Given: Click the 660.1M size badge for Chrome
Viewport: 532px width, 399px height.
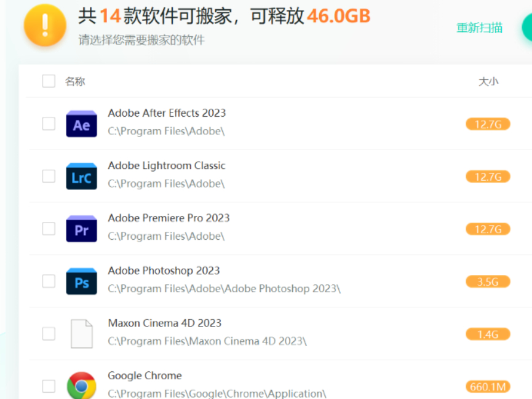Looking at the screenshot, I should 488,387.
